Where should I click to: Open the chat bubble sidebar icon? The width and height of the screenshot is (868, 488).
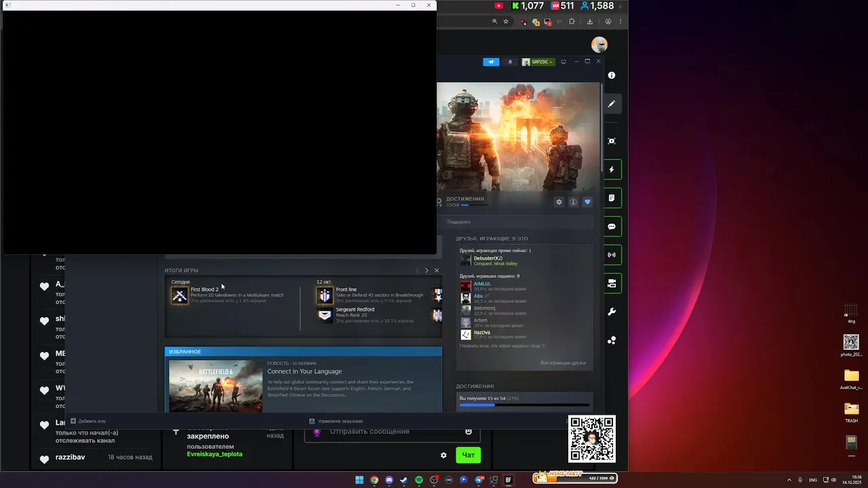click(612, 226)
